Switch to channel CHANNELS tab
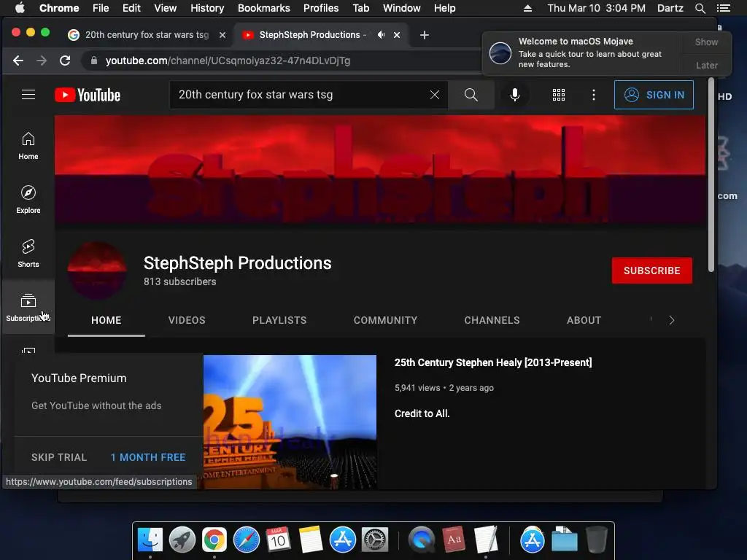Viewport: 747px width, 560px height. 492,320
